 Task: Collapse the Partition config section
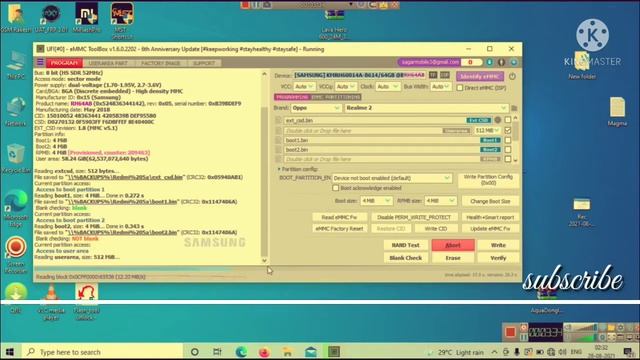(279, 169)
